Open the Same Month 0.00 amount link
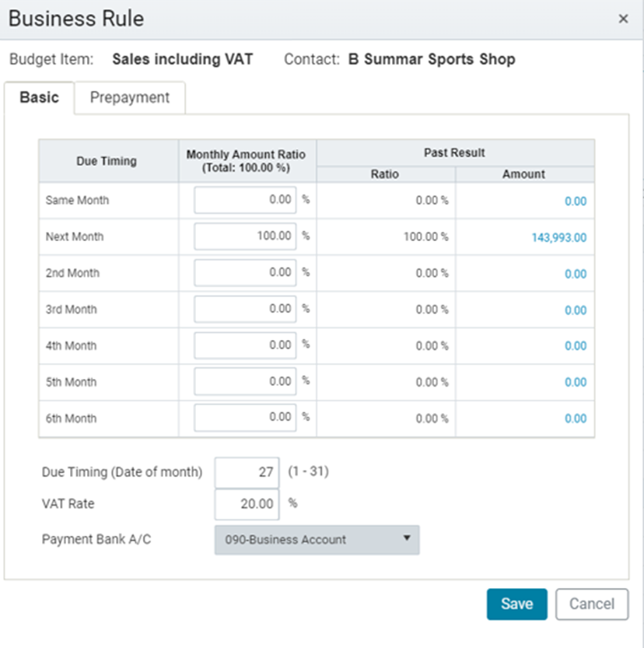 click(x=576, y=201)
